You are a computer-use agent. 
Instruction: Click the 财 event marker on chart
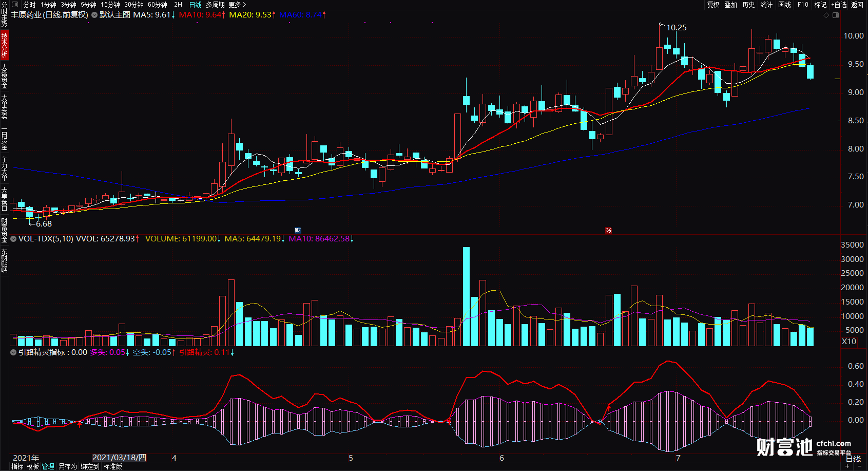tap(298, 231)
